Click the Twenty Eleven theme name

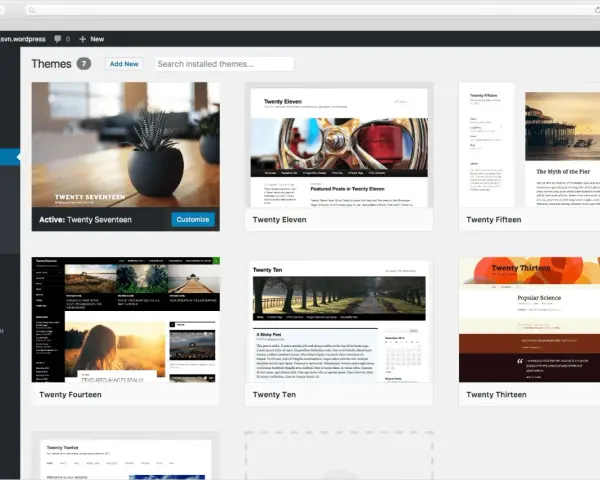click(x=279, y=220)
